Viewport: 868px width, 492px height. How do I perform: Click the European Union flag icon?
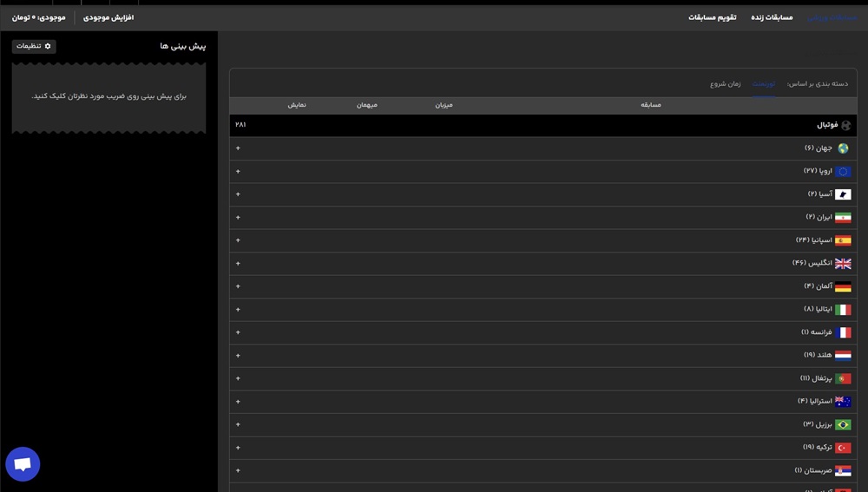pyautogui.click(x=843, y=172)
